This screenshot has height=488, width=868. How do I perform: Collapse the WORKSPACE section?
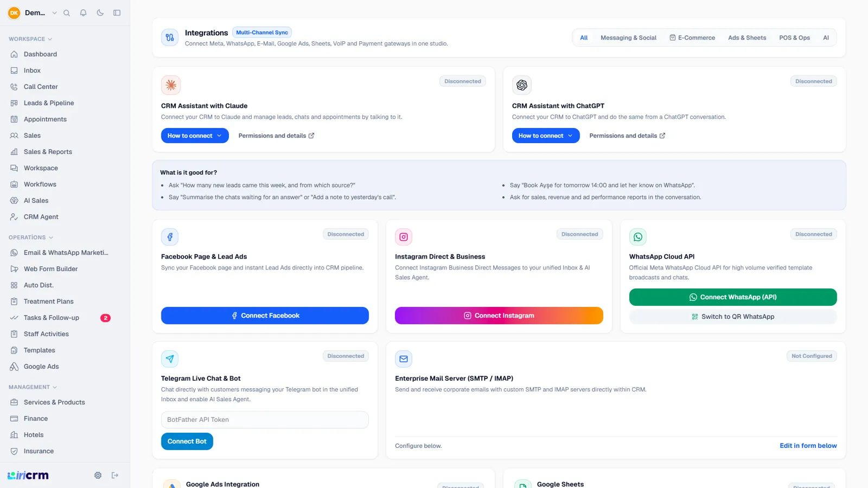(x=30, y=39)
